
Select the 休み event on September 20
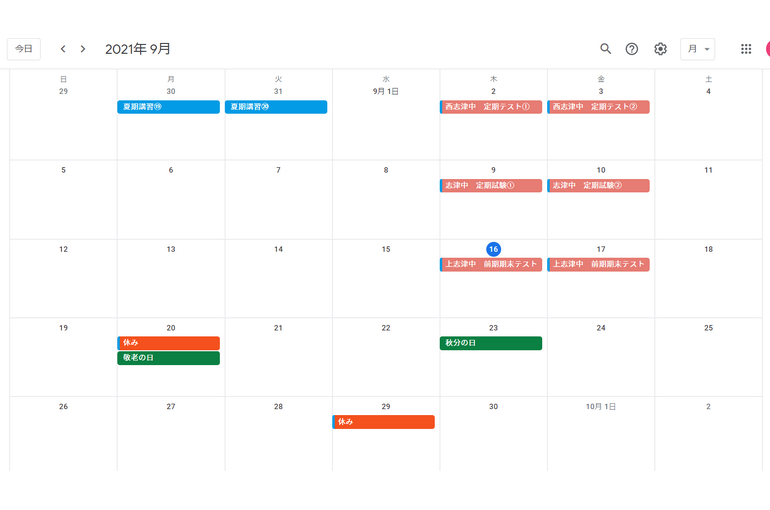click(x=168, y=343)
